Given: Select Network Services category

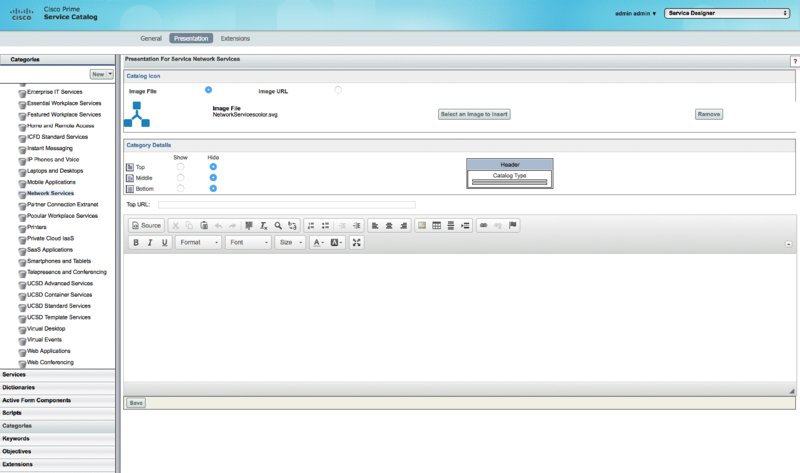Looking at the screenshot, I should (x=51, y=193).
